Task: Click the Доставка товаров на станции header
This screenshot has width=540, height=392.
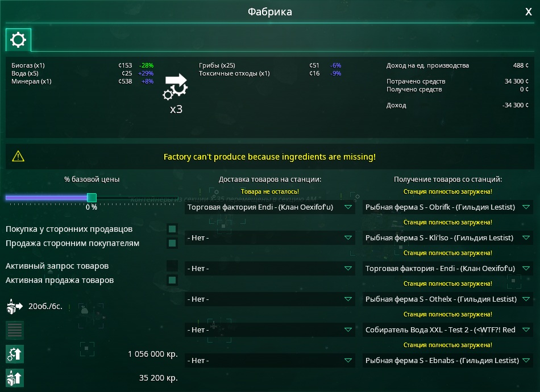Action: click(269, 180)
